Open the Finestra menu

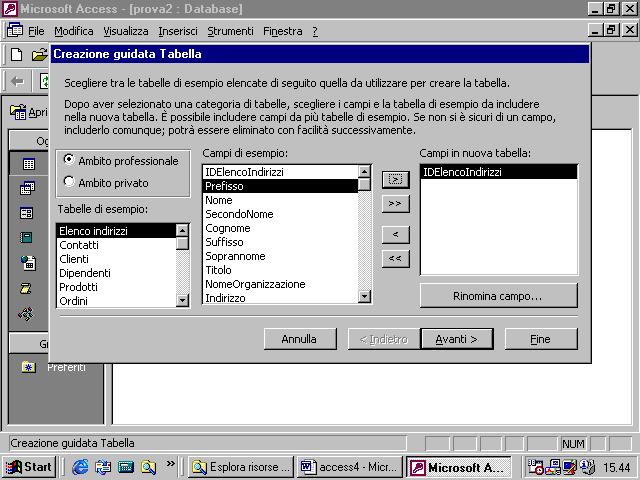pyautogui.click(x=282, y=31)
